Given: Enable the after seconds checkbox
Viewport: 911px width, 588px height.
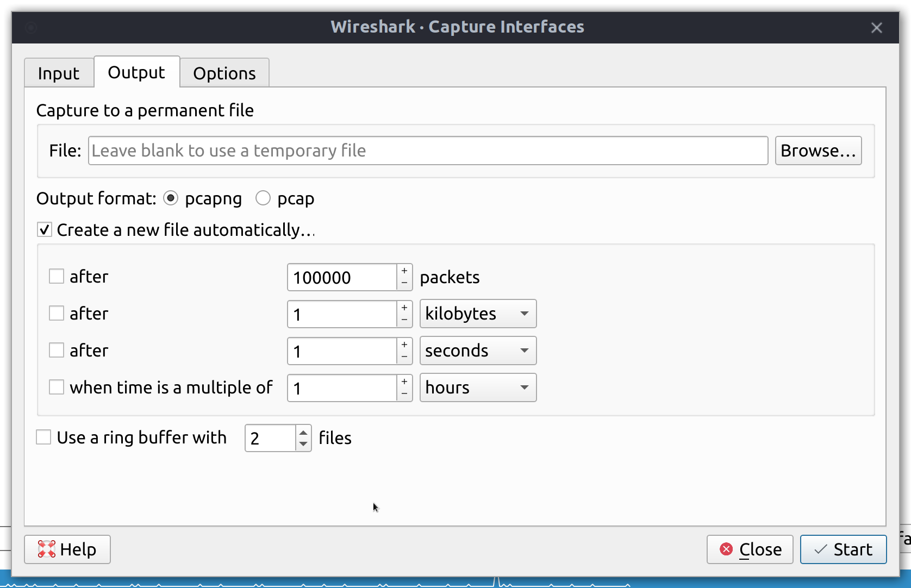Looking at the screenshot, I should [57, 351].
